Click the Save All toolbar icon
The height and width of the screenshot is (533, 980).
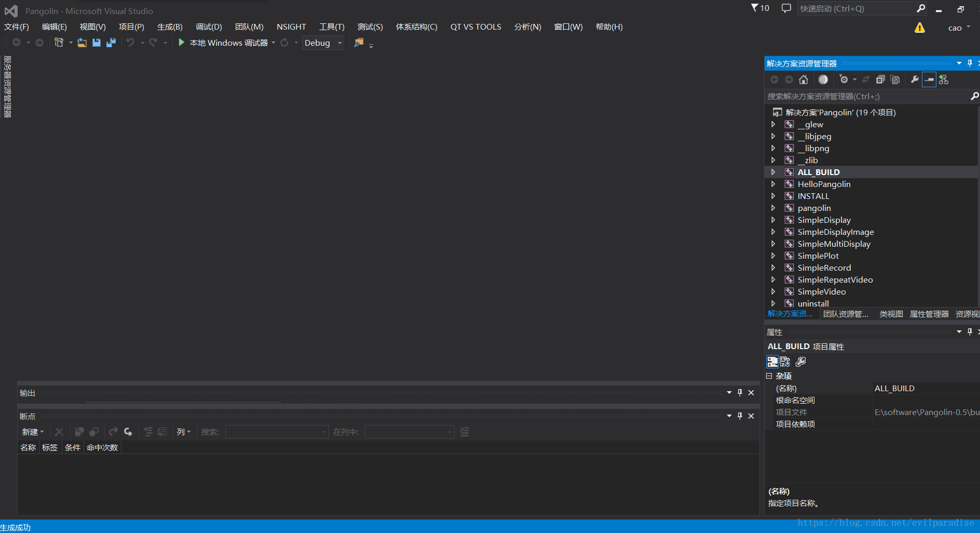[x=111, y=43]
